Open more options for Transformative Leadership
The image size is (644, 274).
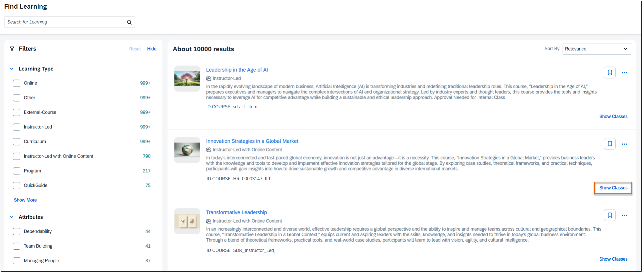624,216
